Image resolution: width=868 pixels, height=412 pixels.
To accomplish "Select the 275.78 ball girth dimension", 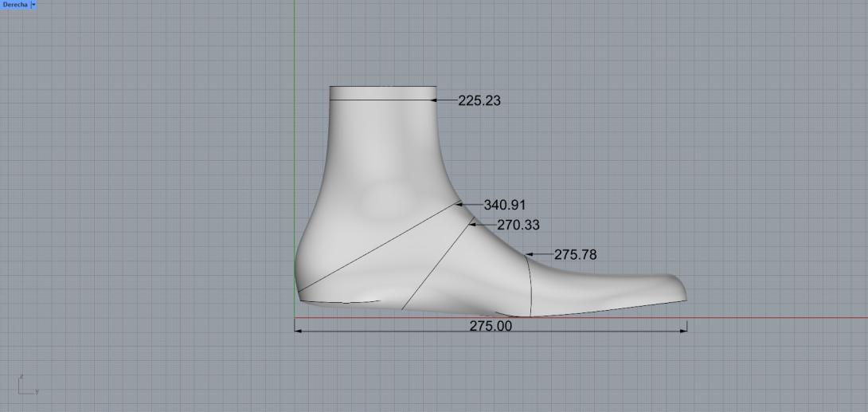I will point(576,255).
